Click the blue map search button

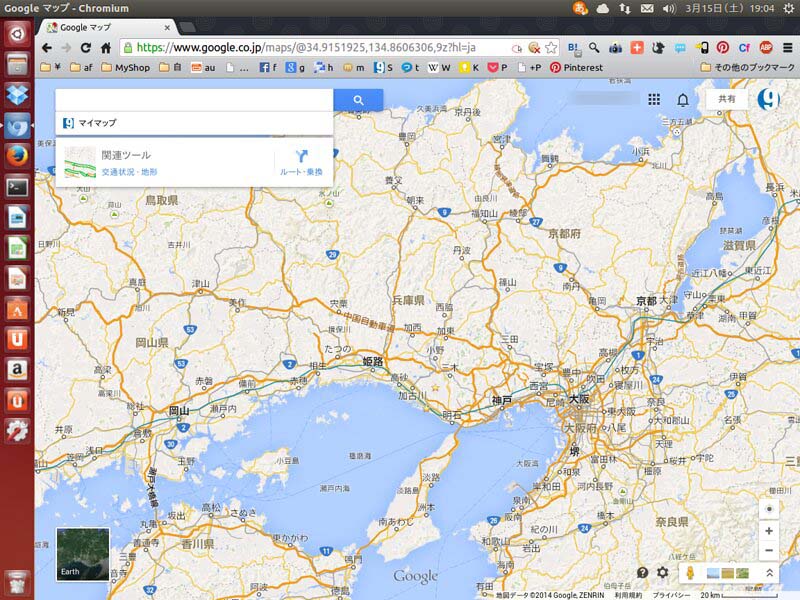coord(358,100)
